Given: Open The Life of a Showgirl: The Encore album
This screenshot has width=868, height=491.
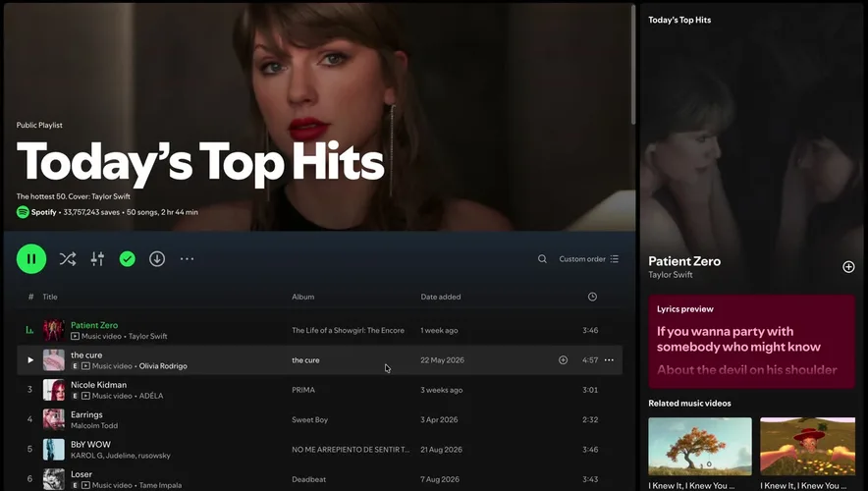Looking at the screenshot, I should 349,330.
